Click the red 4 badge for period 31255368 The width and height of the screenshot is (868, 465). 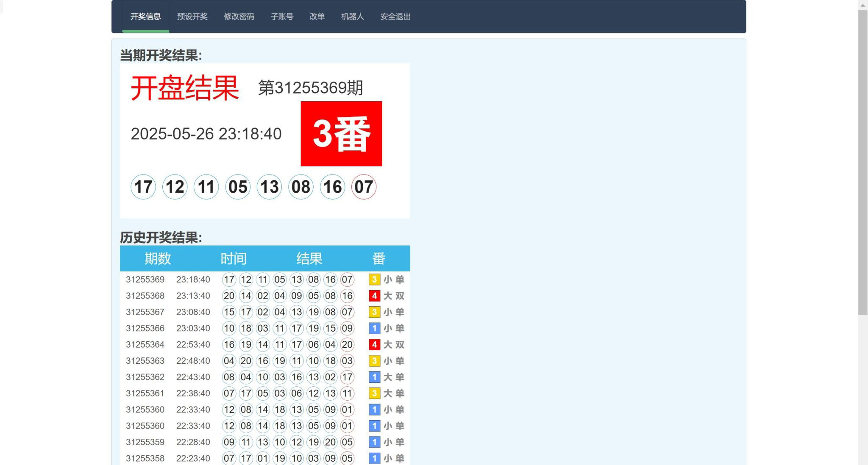tap(374, 296)
